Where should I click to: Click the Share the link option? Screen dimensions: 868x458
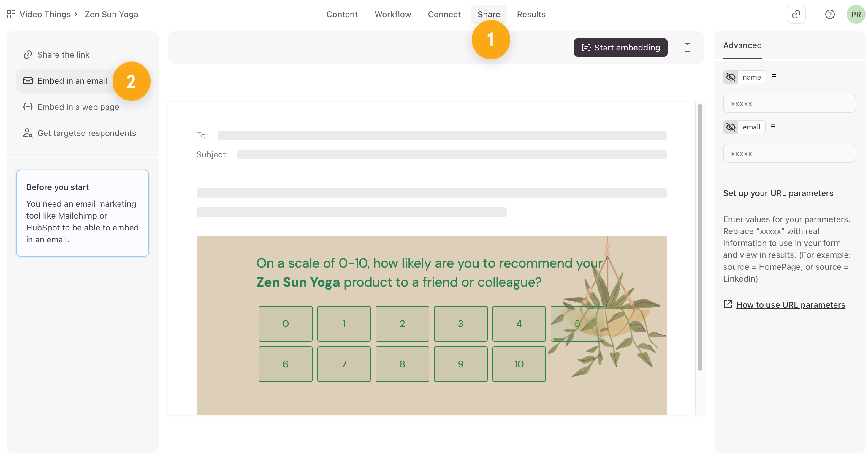[63, 55]
